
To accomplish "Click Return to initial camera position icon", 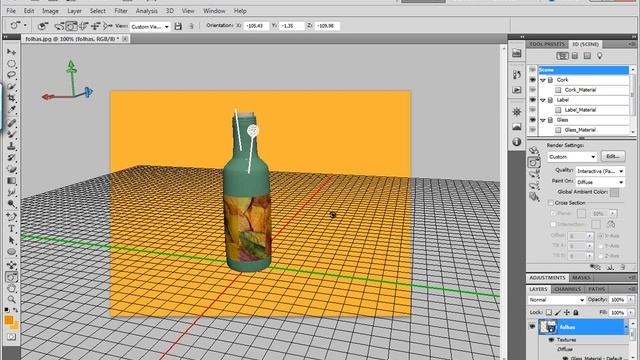I will [x=42, y=26].
